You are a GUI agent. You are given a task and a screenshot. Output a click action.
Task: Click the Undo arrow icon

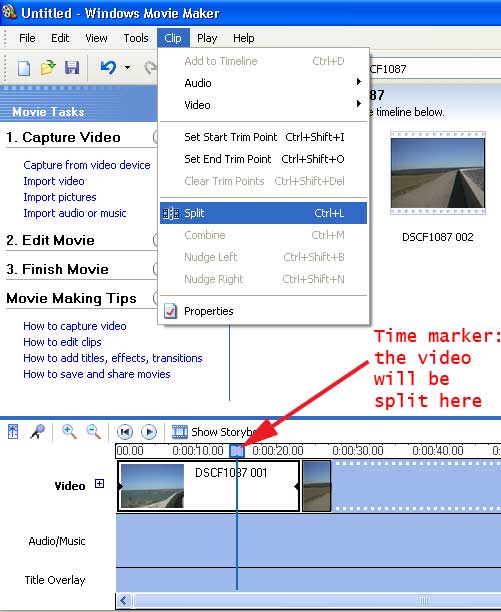click(x=108, y=68)
